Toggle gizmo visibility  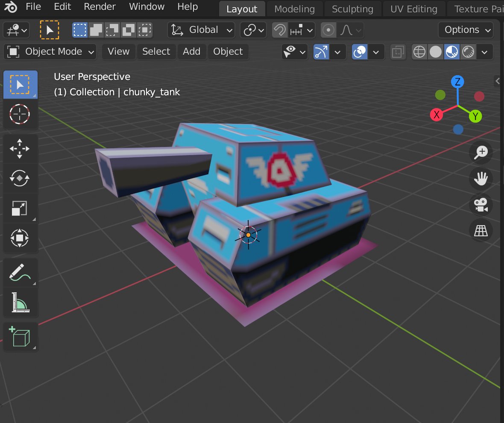[321, 52]
